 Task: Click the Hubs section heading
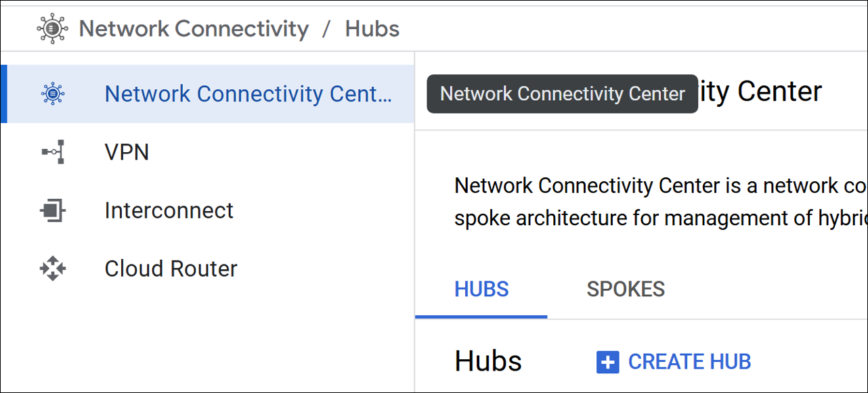[x=487, y=361]
